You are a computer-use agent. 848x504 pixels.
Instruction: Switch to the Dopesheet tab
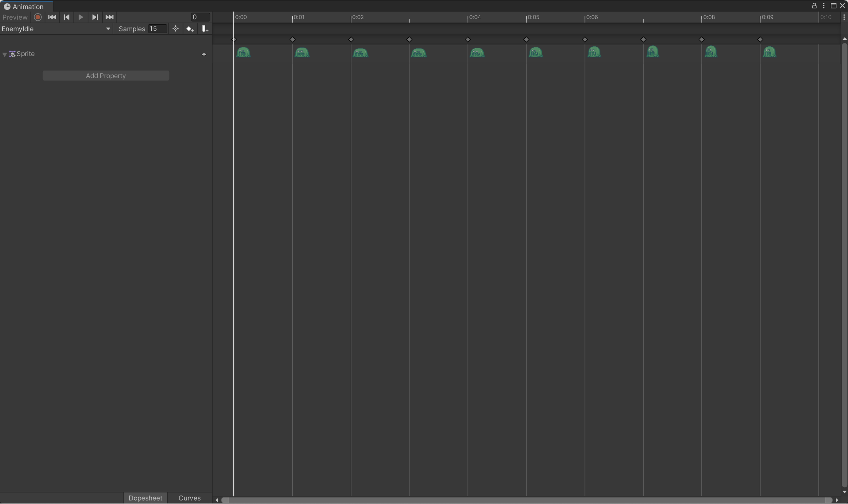146,498
